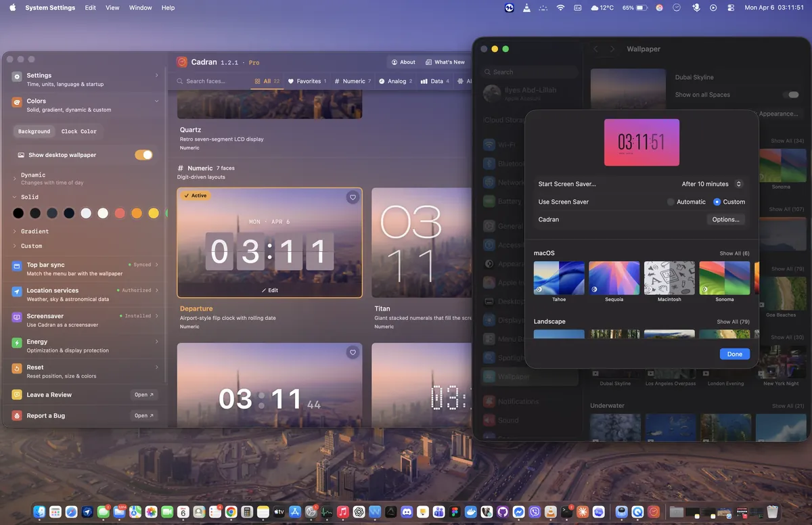Open the Top bar sync section

click(x=85, y=269)
